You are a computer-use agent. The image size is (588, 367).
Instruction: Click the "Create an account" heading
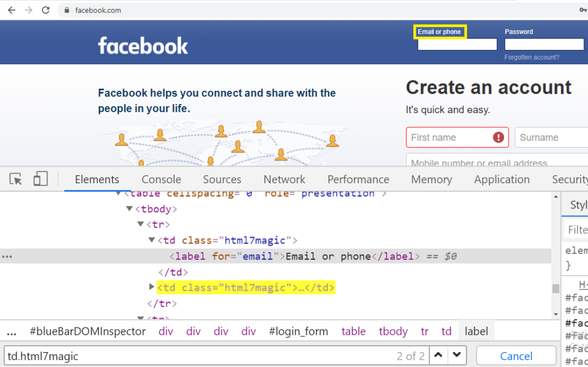(488, 87)
